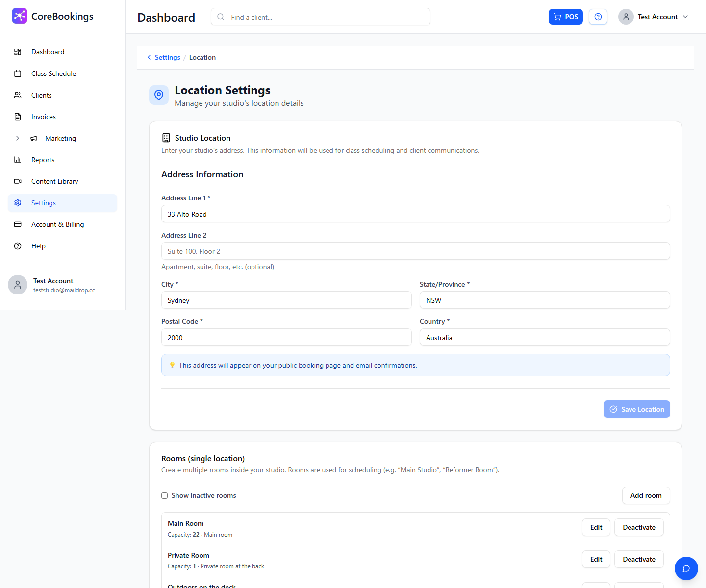Click the building icon next to Studio Location
Image resolution: width=706 pixels, height=588 pixels.
[x=166, y=138]
